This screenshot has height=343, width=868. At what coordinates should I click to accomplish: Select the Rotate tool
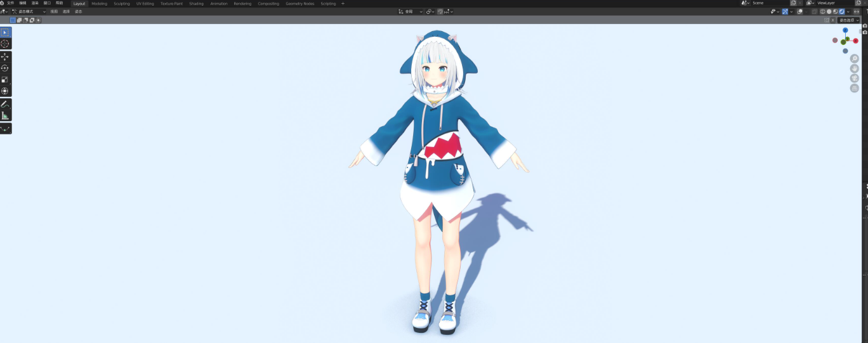[x=5, y=68]
